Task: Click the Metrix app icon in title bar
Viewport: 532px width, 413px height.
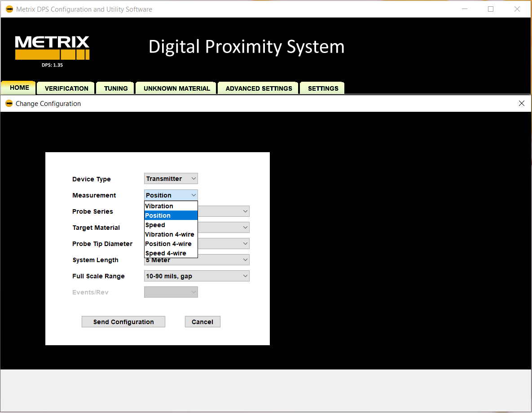Action: pyautogui.click(x=9, y=9)
